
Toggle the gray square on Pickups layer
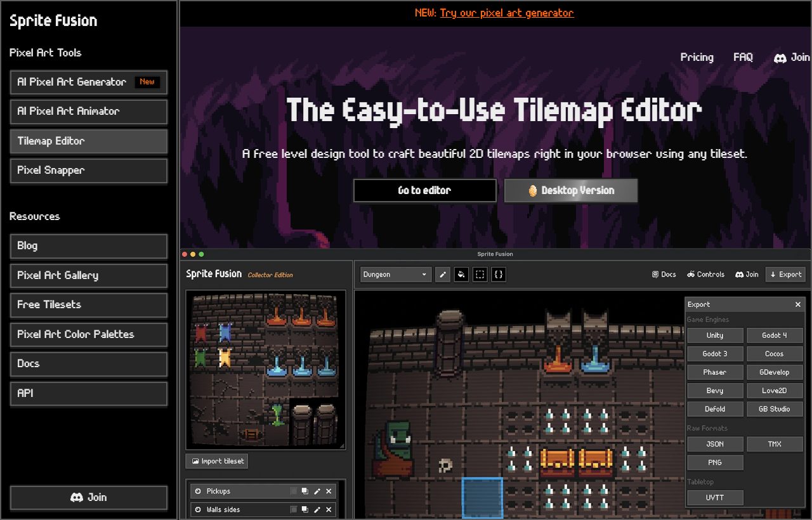coord(293,491)
